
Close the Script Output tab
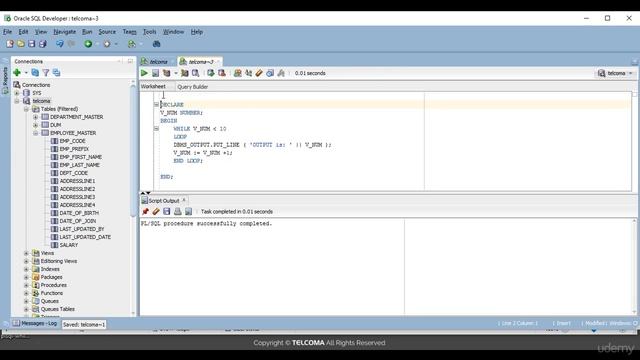click(184, 200)
